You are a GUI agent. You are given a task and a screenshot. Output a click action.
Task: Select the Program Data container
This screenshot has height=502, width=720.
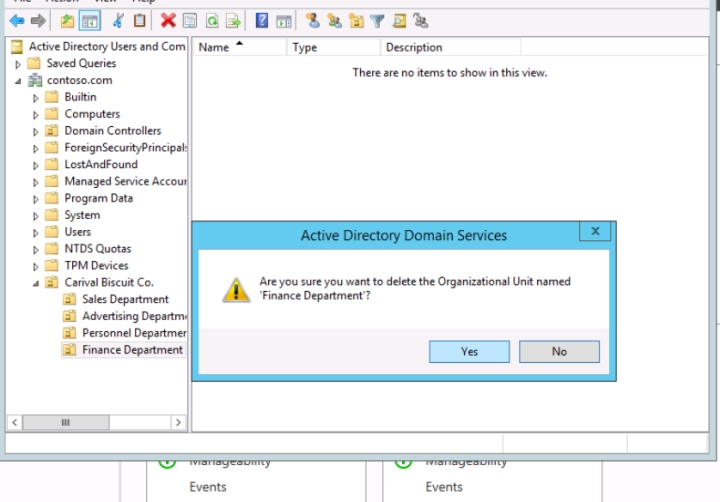[98, 198]
